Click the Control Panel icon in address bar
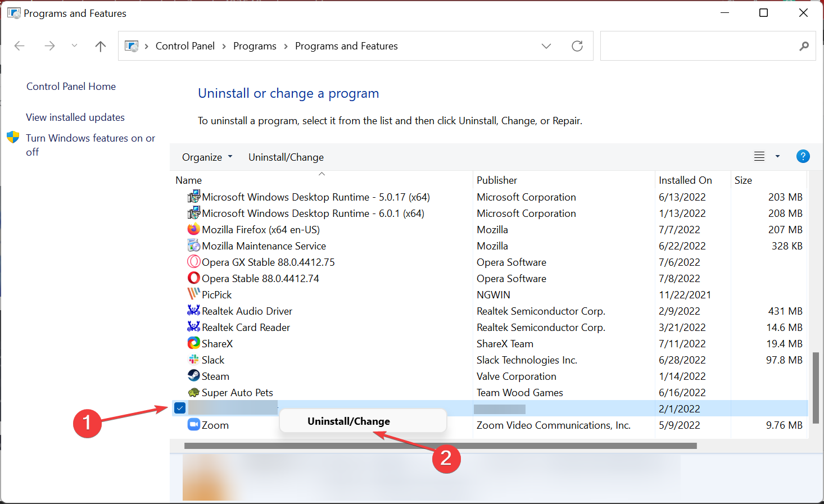 pos(132,46)
